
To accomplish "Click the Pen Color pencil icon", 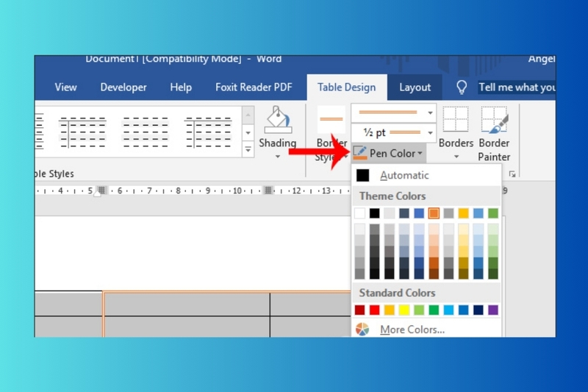I will pos(359,153).
